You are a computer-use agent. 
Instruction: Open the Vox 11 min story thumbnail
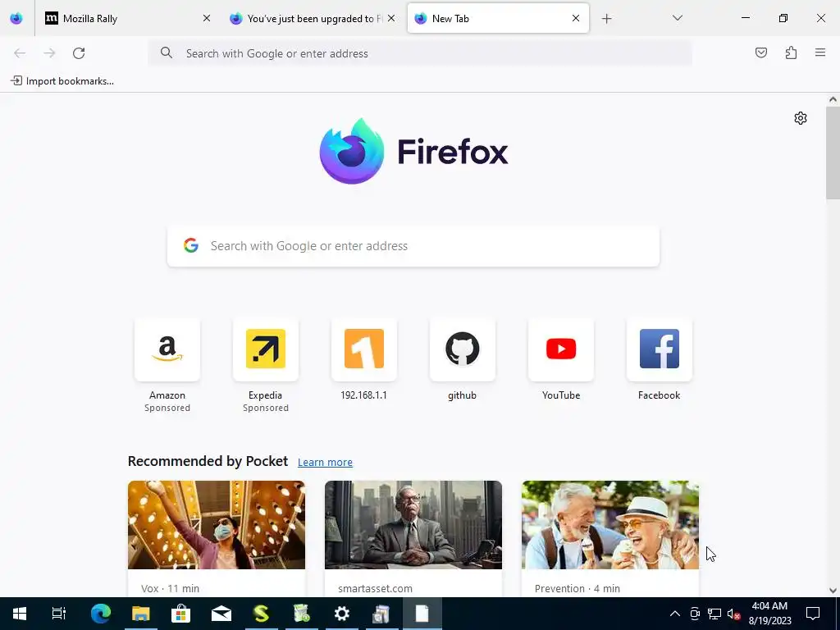(217, 525)
